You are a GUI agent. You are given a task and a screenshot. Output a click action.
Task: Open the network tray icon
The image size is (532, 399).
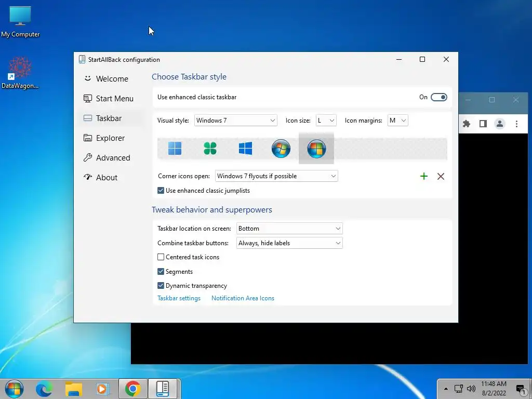point(459,389)
